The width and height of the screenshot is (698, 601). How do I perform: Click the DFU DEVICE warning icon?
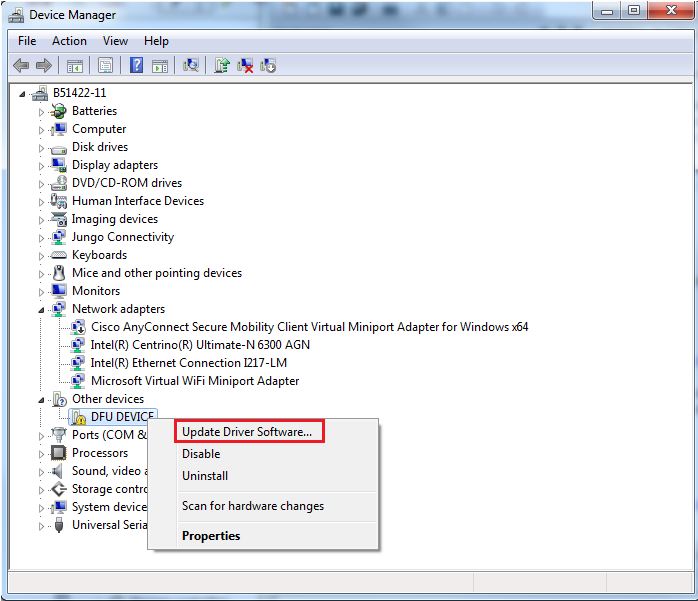point(79,417)
